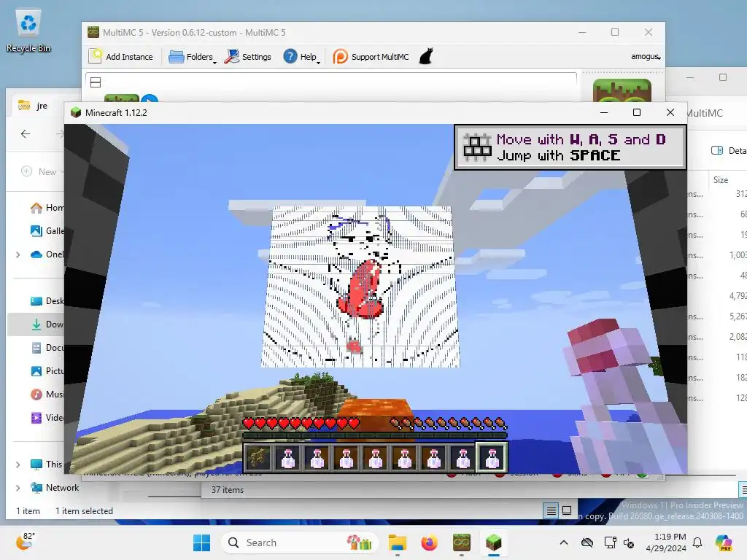Open the amogus account dropdown

646,57
